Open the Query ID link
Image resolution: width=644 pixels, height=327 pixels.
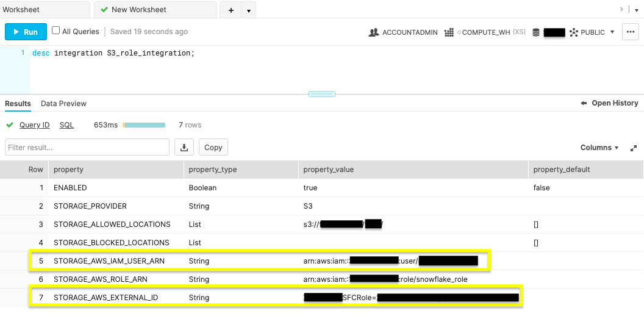[34, 125]
